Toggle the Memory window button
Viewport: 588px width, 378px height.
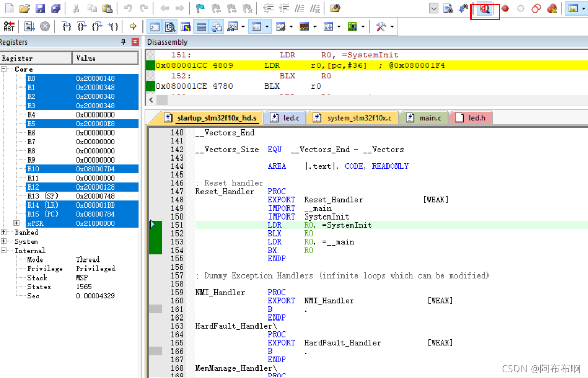pos(256,26)
